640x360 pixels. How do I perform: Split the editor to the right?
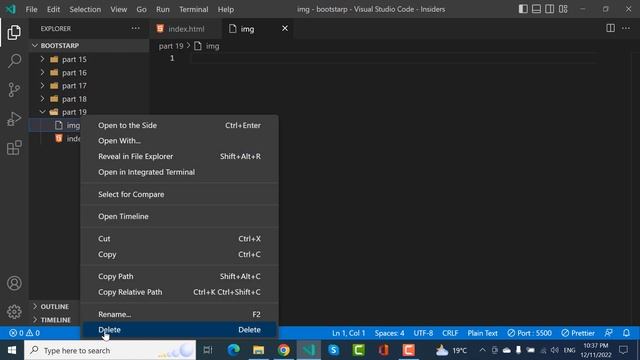click(610, 28)
